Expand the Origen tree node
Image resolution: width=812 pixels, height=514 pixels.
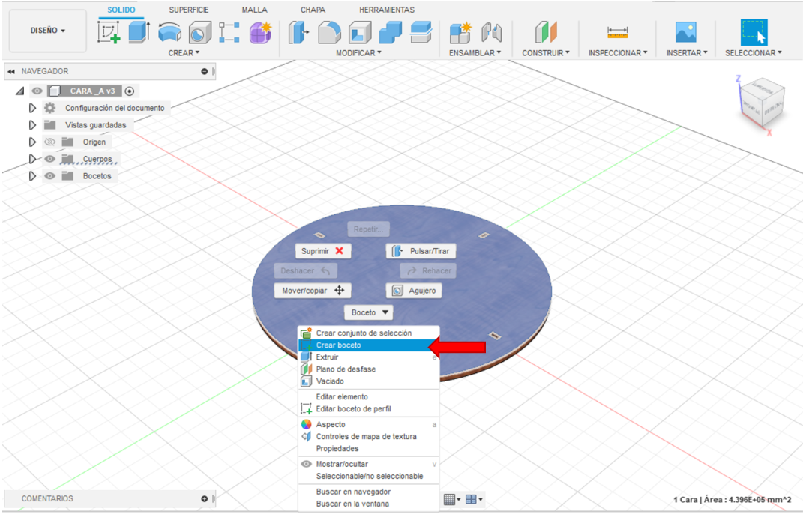click(x=32, y=142)
